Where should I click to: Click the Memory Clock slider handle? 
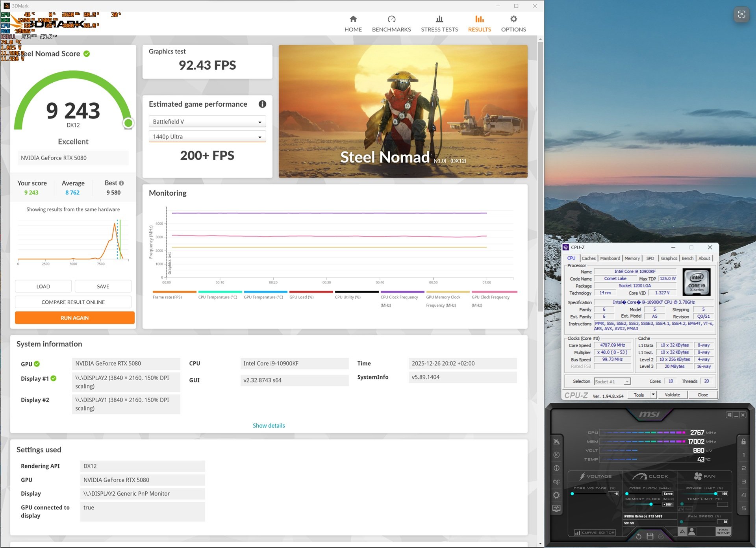651,504
